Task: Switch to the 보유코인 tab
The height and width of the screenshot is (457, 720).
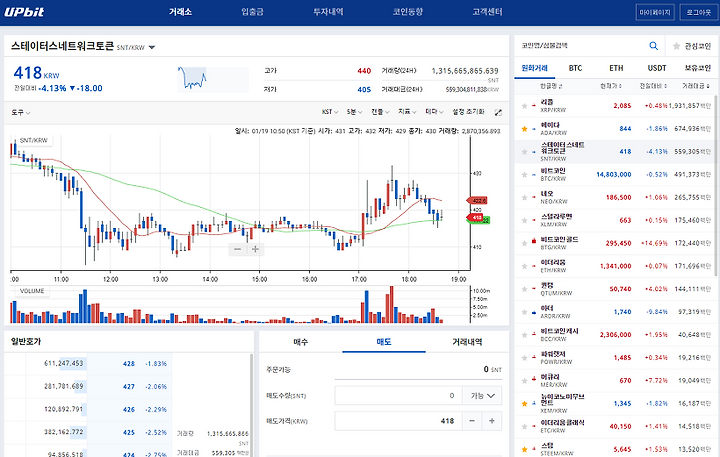Action: pos(698,68)
